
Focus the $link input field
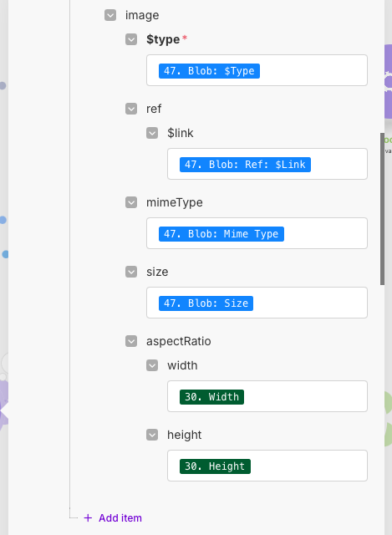click(267, 164)
